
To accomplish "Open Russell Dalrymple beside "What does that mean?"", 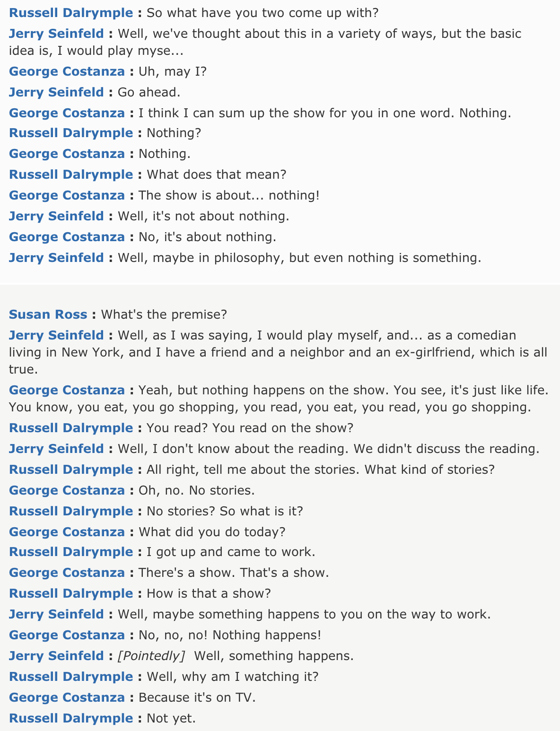I will click(71, 174).
